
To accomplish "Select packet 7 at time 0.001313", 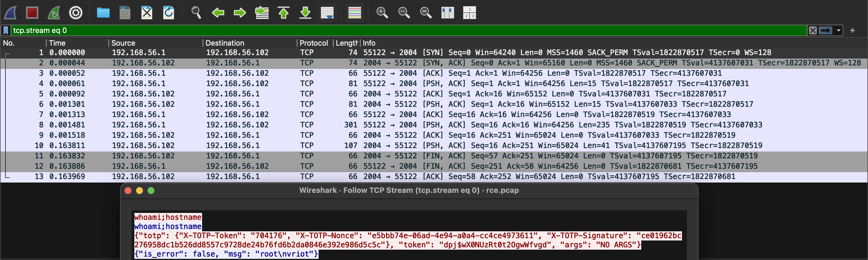I will pos(434,115).
